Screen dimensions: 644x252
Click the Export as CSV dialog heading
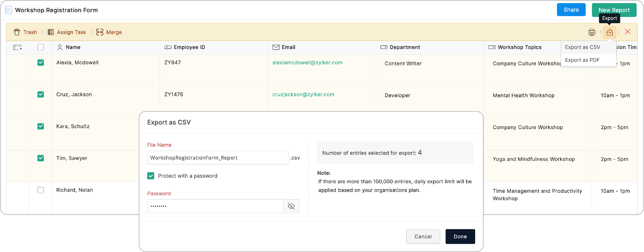coord(169,122)
